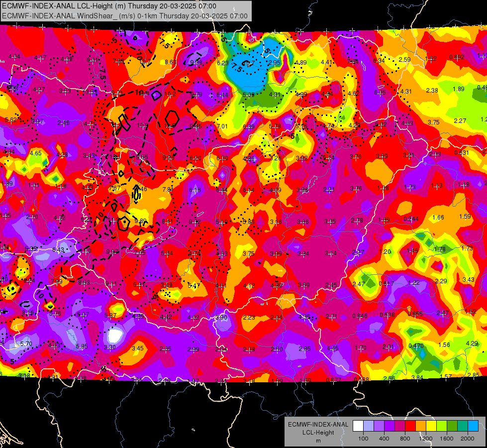The height and width of the screenshot is (448, 487).
Task: Click the grid value 0.877
Action: click(334, 380)
